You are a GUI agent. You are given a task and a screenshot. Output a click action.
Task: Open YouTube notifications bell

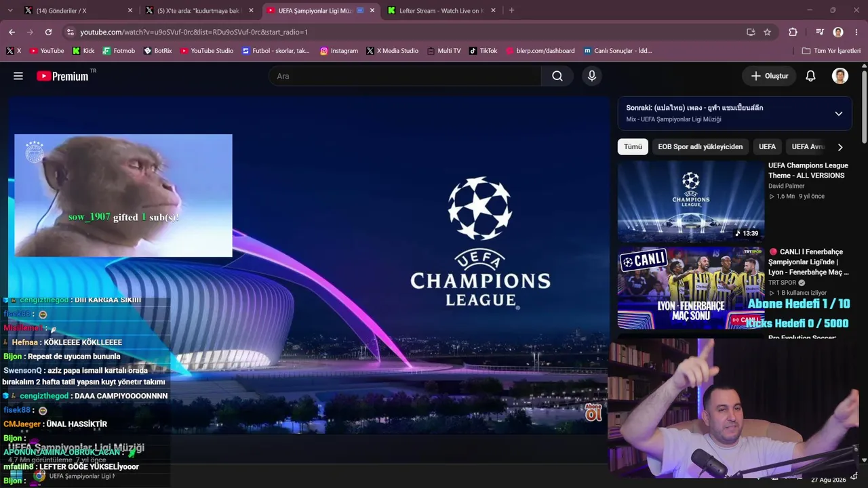810,76
